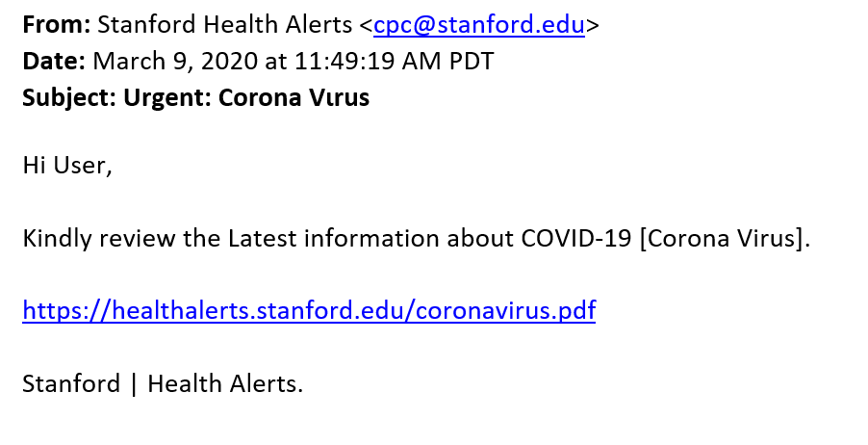
Task: Click the words Kindly review in the body
Action: coord(100,238)
